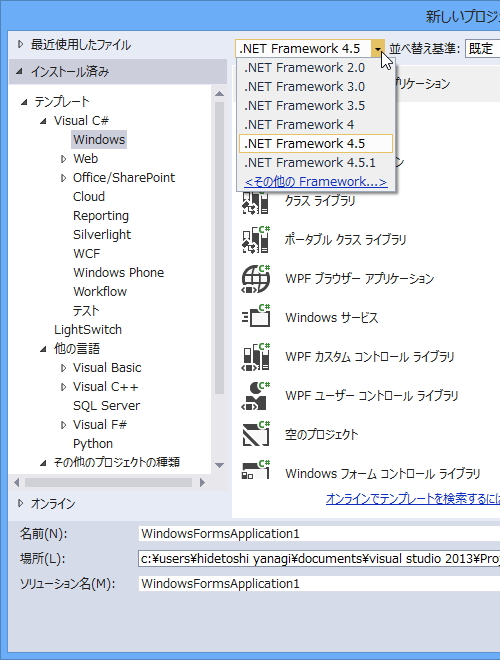Click the Windows サービス template icon
Viewport: 500px width, 660px height.
255,317
